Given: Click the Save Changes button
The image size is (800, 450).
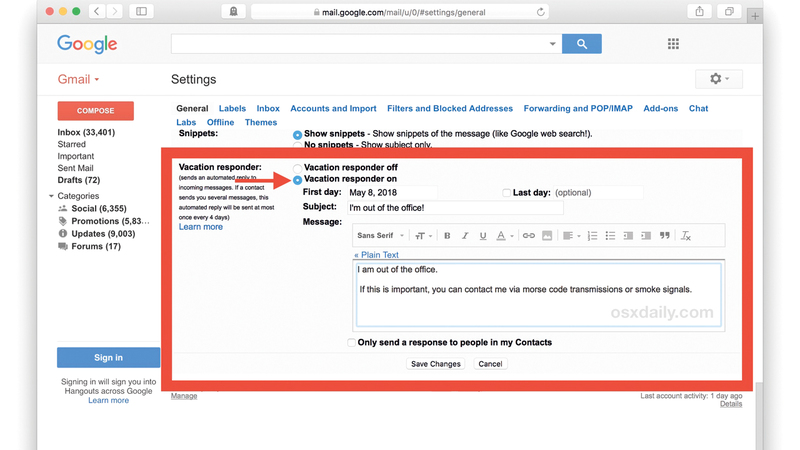Looking at the screenshot, I should pos(436,364).
